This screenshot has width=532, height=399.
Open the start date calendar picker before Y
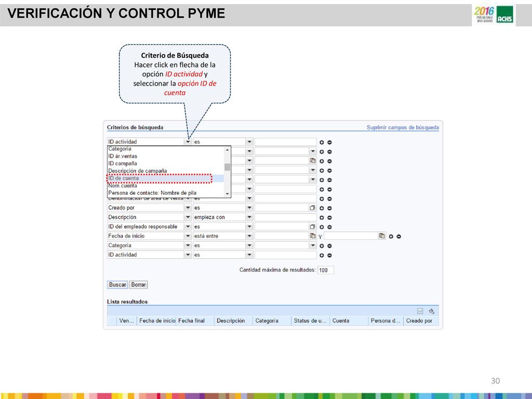[x=312, y=236]
